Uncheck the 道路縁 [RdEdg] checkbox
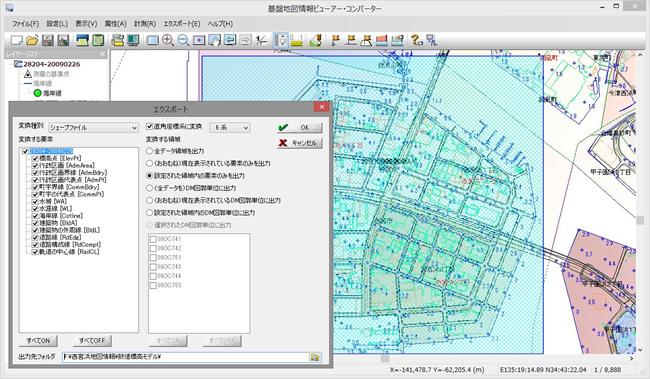 point(35,238)
